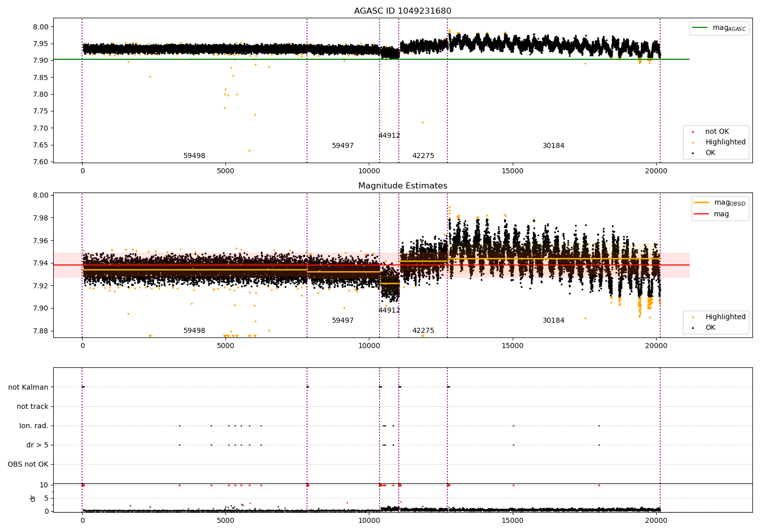760x532 pixels.
Task: Select OBSID label 44912 in the top plot
Action: (389, 136)
